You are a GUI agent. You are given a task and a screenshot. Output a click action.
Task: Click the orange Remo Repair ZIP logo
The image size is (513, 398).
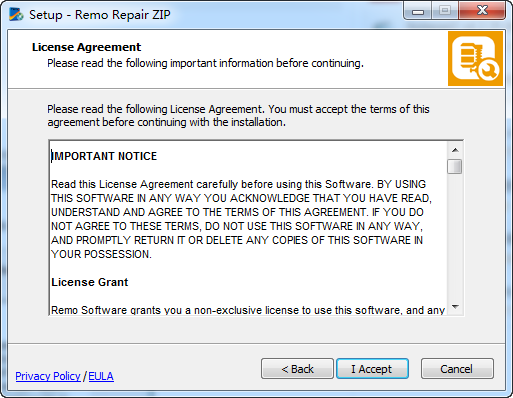point(475,59)
